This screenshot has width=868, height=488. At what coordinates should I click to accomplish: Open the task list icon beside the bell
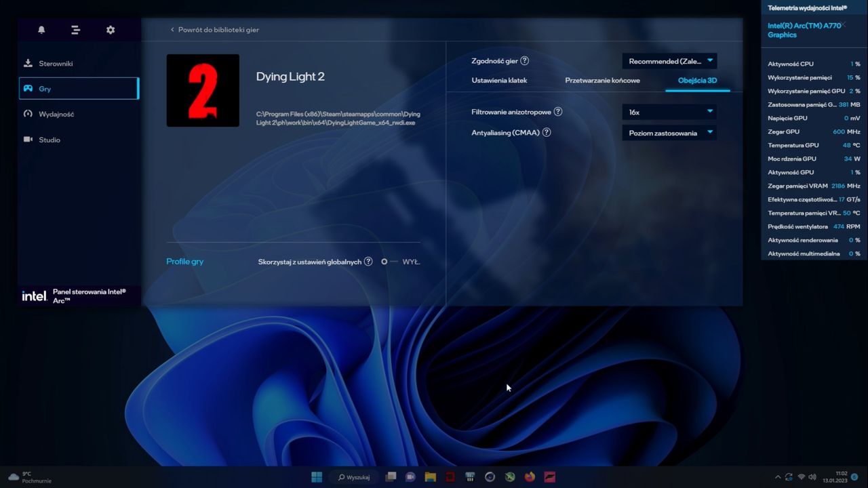coord(75,30)
